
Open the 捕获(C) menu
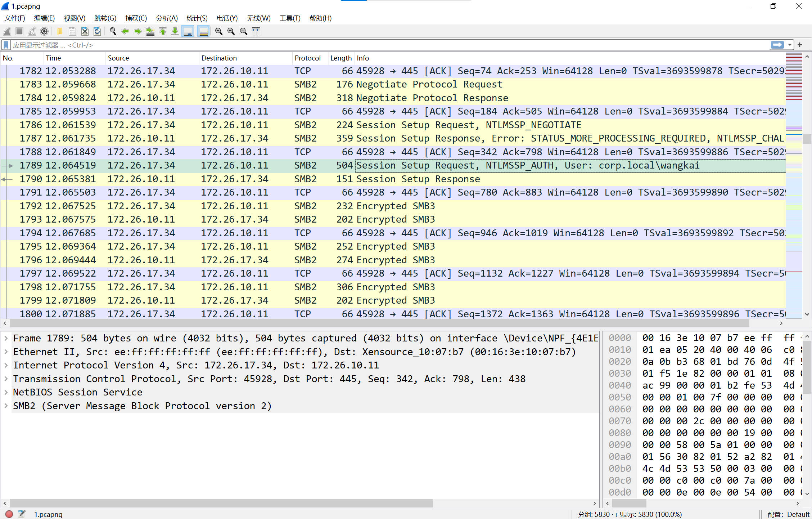coord(136,18)
